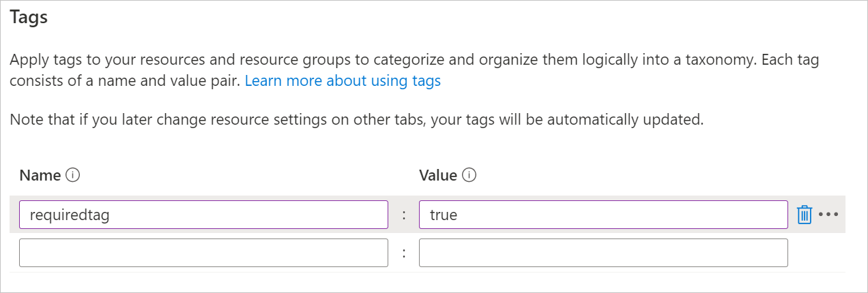Screen dimensions: 868x293
Task: Click the note about tags being automatically updated
Action: 356,120
